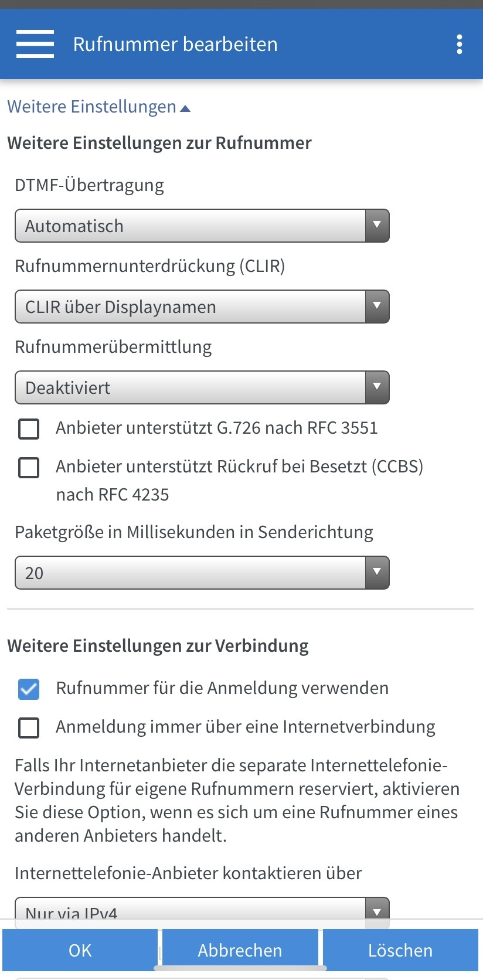This screenshot has width=483, height=980.
Task: Open the hamburger navigation menu
Action: 35,44
